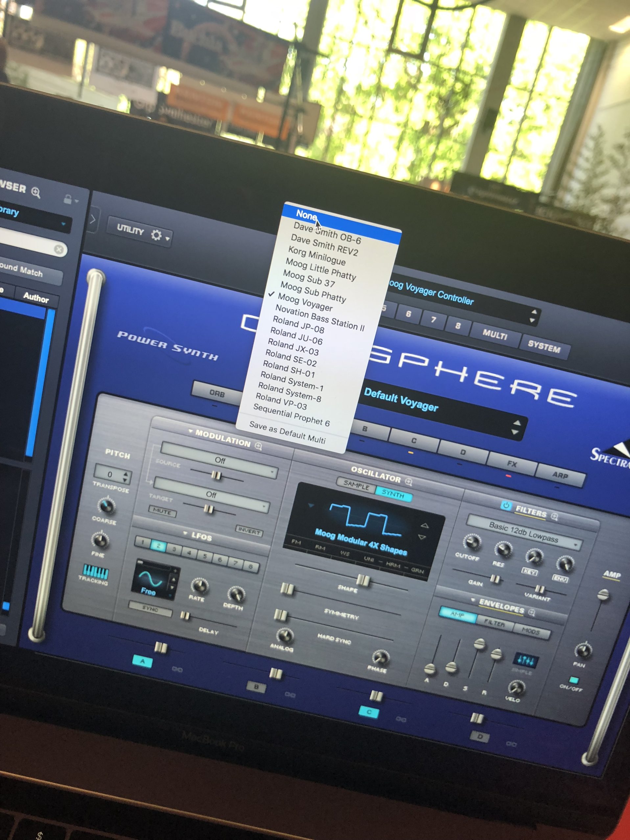Select the layer A mixer button
Screen dimensions: 630x840
(x=142, y=662)
